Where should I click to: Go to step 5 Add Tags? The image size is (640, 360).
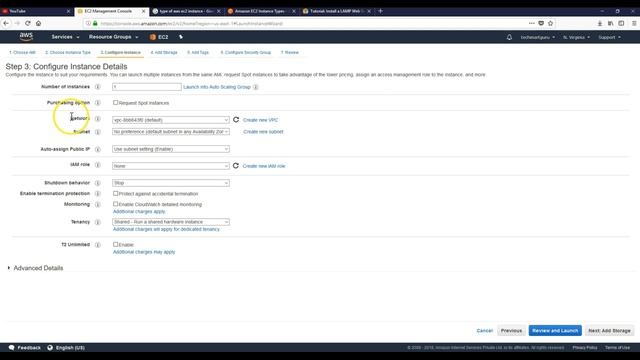pos(198,52)
